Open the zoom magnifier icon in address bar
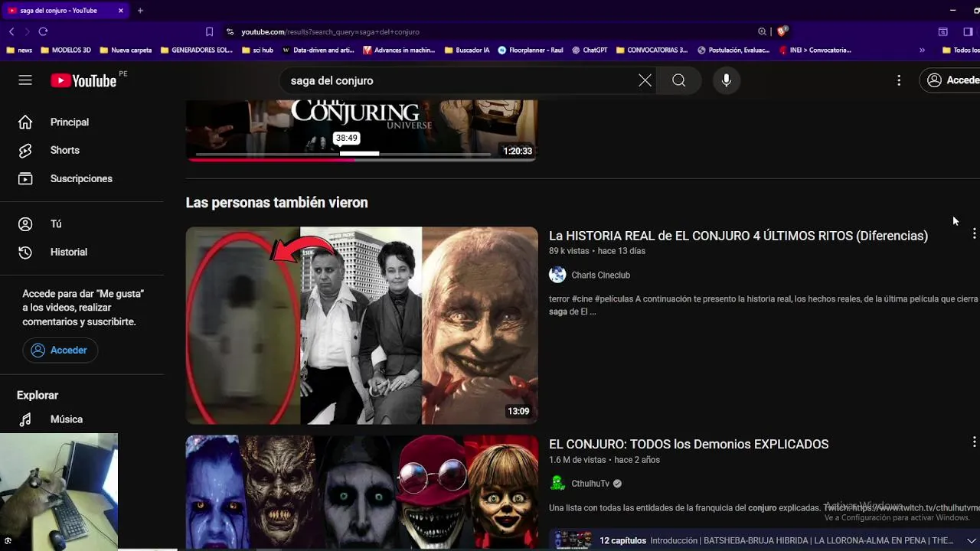 coord(762,31)
